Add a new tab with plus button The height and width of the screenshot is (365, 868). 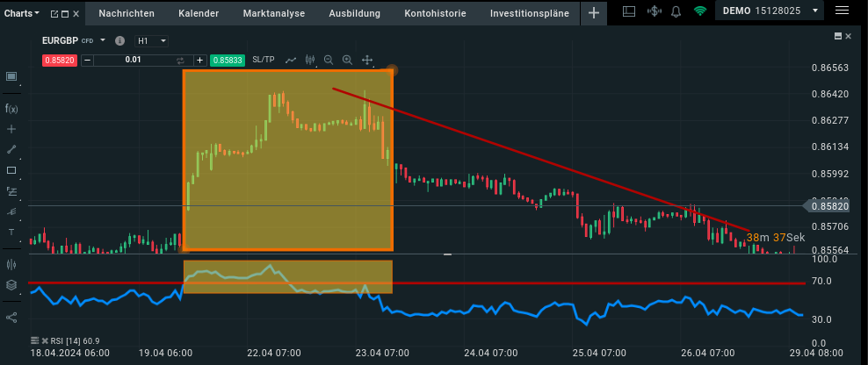[x=593, y=13]
